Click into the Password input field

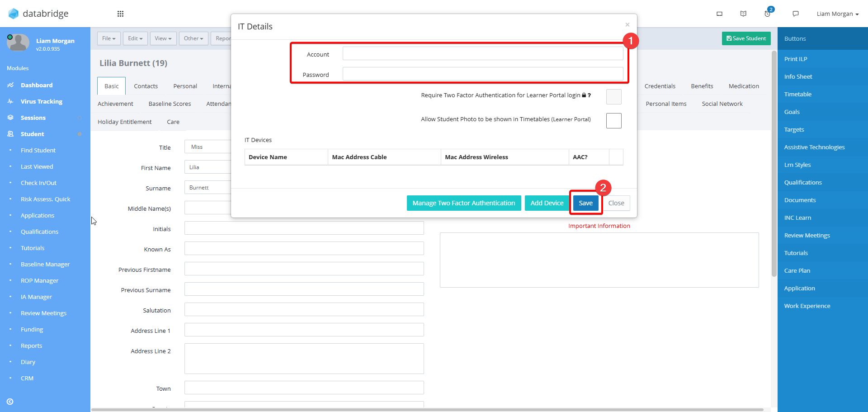(x=483, y=74)
